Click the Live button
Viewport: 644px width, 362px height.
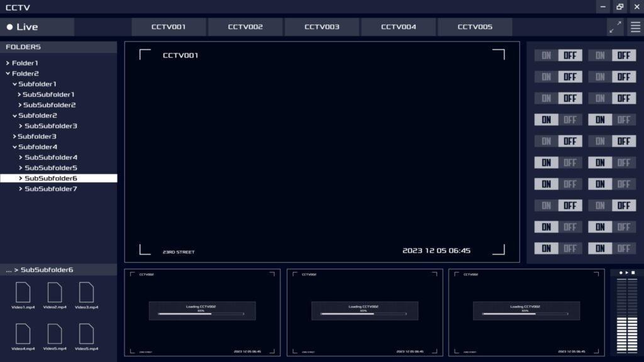[x=23, y=27]
